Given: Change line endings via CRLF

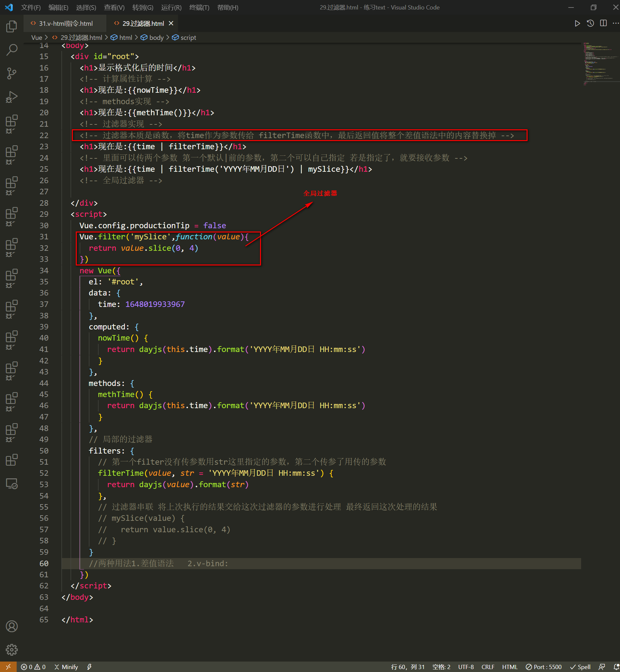Looking at the screenshot, I should [x=488, y=667].
